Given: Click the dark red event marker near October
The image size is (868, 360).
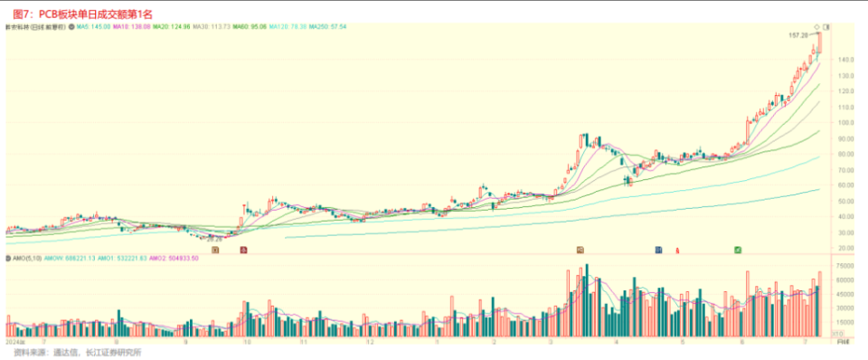Looking at the screenshot, I should click(x=243, y=251).
